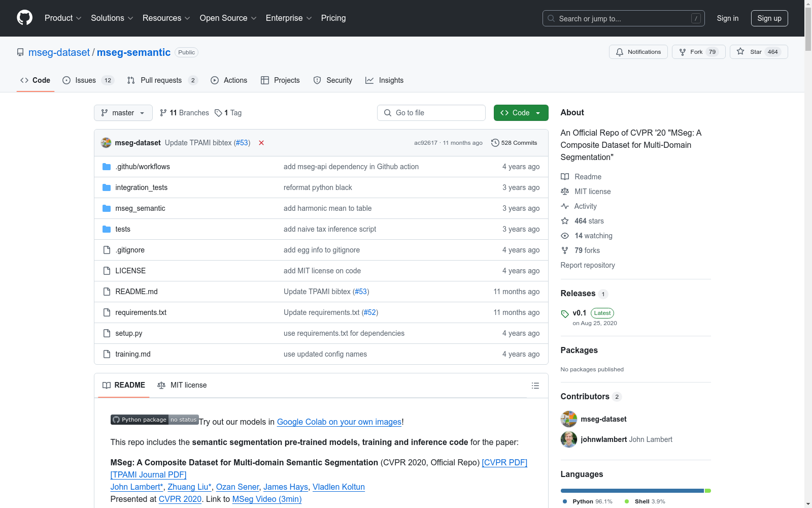Select the README tab
The image size is (812, 508).
coord(124,385)
